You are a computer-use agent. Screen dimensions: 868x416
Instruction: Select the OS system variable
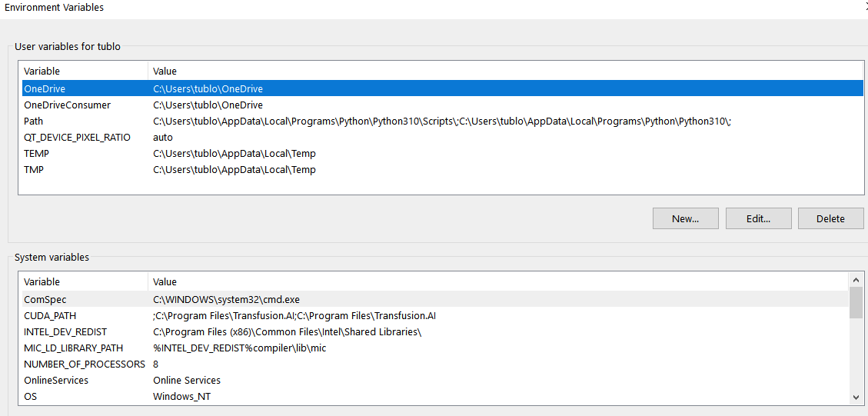click(435, 397)
